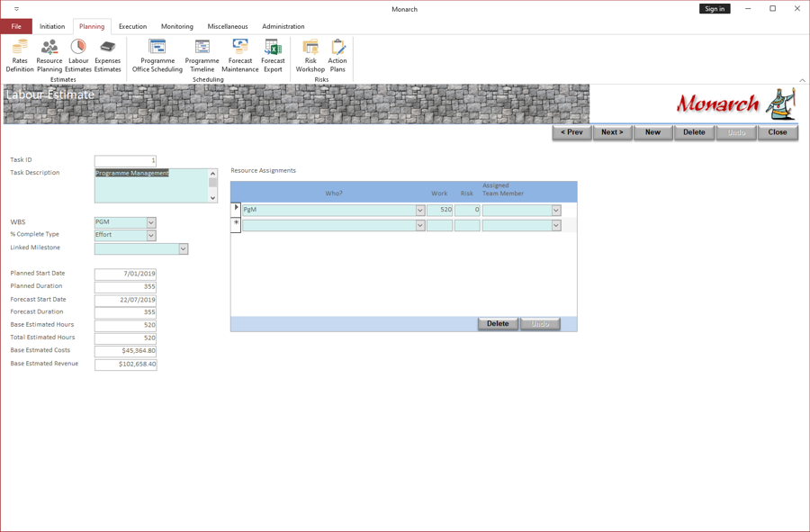Close the Labour Estimate form

778,132
